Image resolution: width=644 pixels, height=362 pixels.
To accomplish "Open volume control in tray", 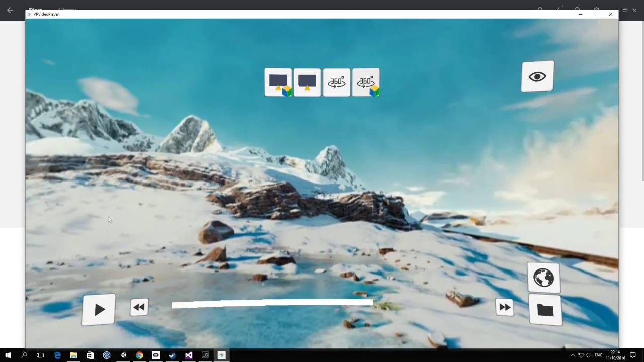I will point(588,355).
